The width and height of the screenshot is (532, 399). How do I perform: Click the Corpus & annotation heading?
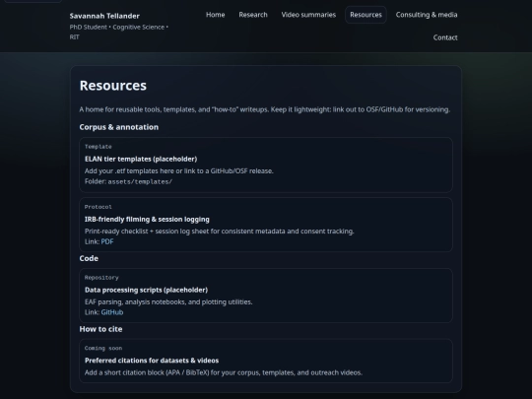point(119,127)
